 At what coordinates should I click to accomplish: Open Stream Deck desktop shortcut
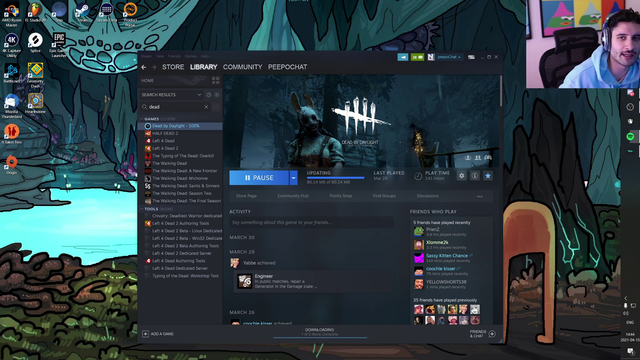tap(107, 13)
